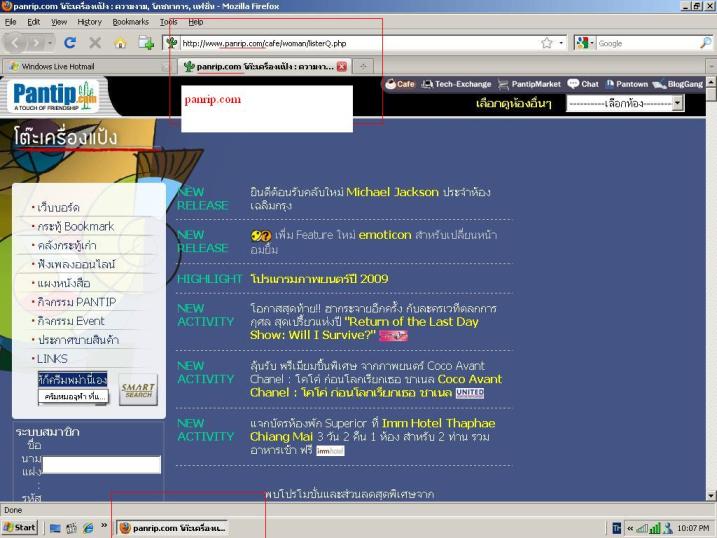Viewport: 717px width, 538px height.
Task: Expand hidden tray icons chevron
Action: (630, 528)
